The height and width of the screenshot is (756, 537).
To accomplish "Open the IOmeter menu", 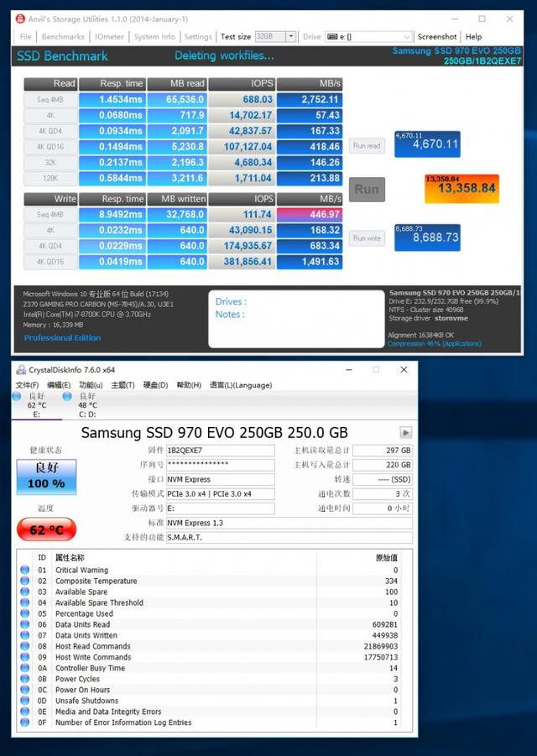I will click(109, 37).
